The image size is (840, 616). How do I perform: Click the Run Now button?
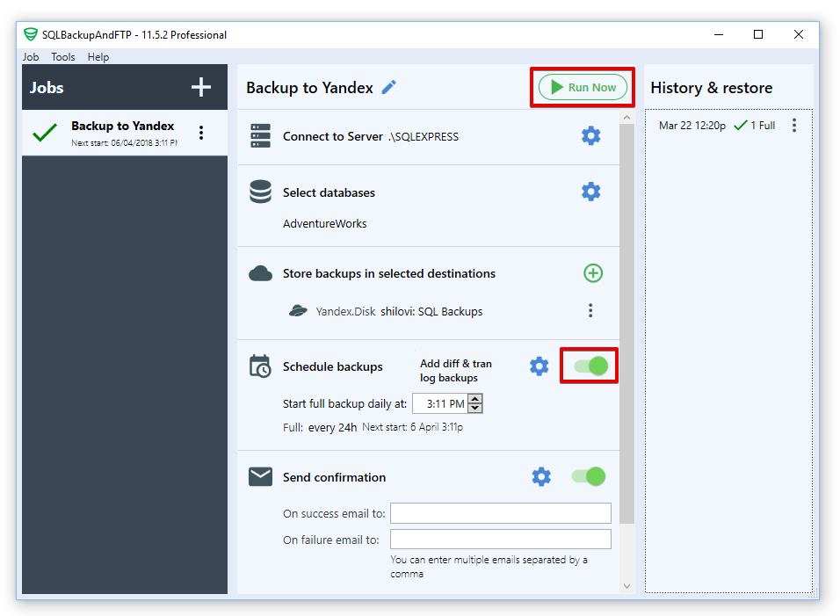(x=583, y=87)
